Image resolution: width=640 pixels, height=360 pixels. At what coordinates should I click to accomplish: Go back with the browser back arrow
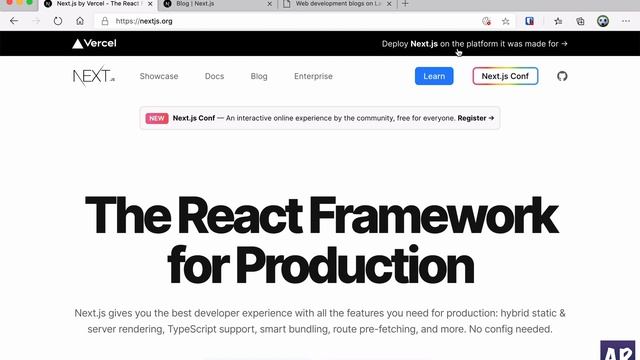[14, 21]
